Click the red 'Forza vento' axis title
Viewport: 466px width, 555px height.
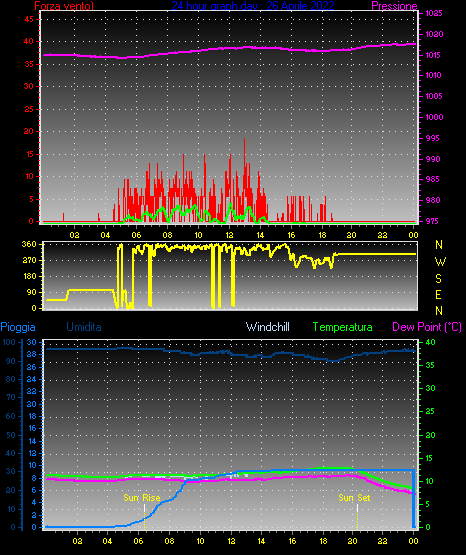tap(64, 6)
